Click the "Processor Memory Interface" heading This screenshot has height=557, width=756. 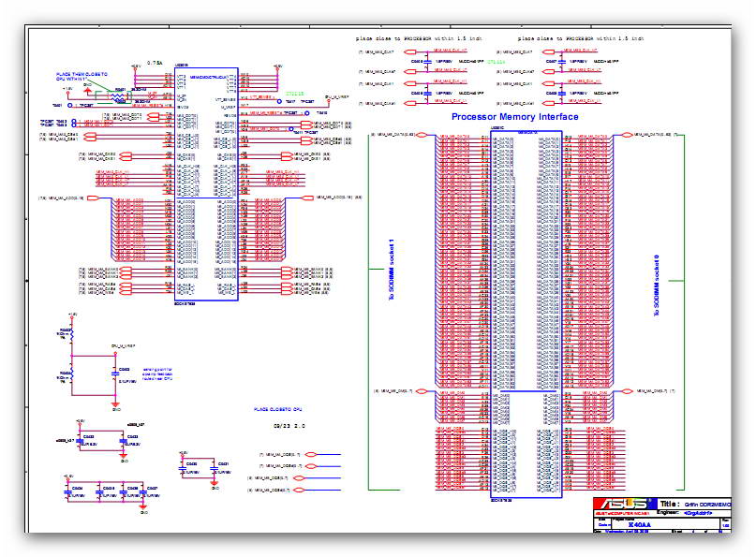click(x=515, y=117)
